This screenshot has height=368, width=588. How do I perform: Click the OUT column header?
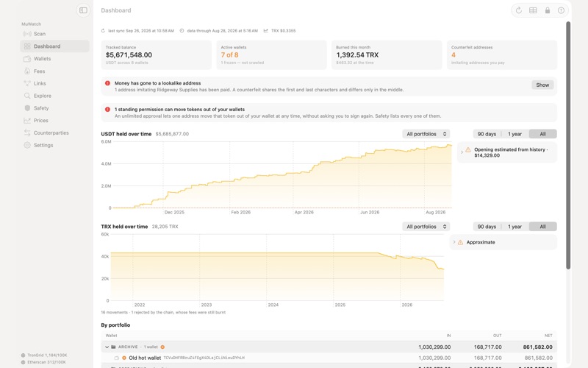[x=498, y=336]
